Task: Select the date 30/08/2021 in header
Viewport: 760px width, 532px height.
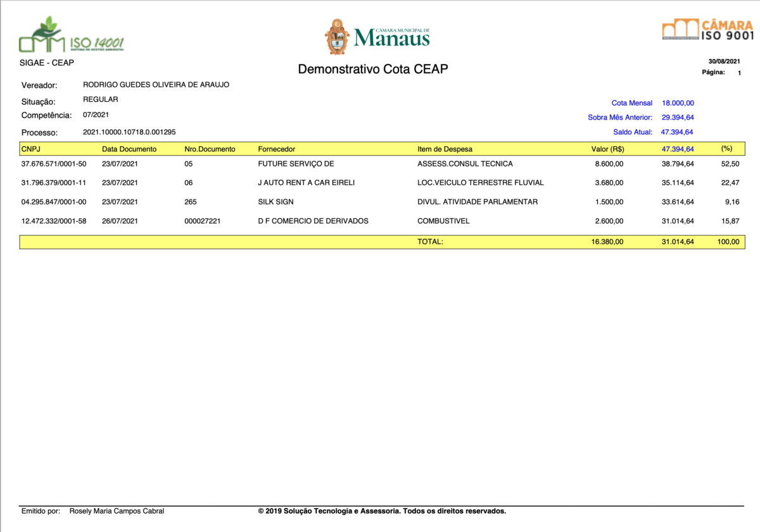Action: click(x=724, y=61)
